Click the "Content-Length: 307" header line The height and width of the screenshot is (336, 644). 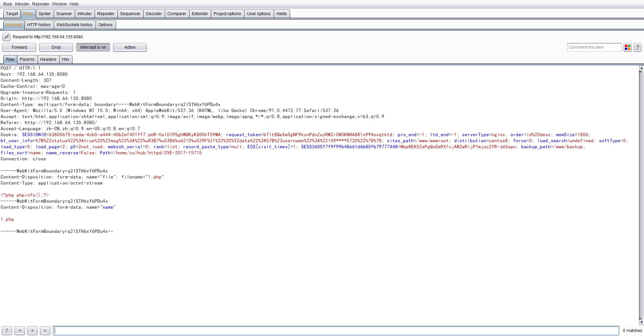click(26, 80)
